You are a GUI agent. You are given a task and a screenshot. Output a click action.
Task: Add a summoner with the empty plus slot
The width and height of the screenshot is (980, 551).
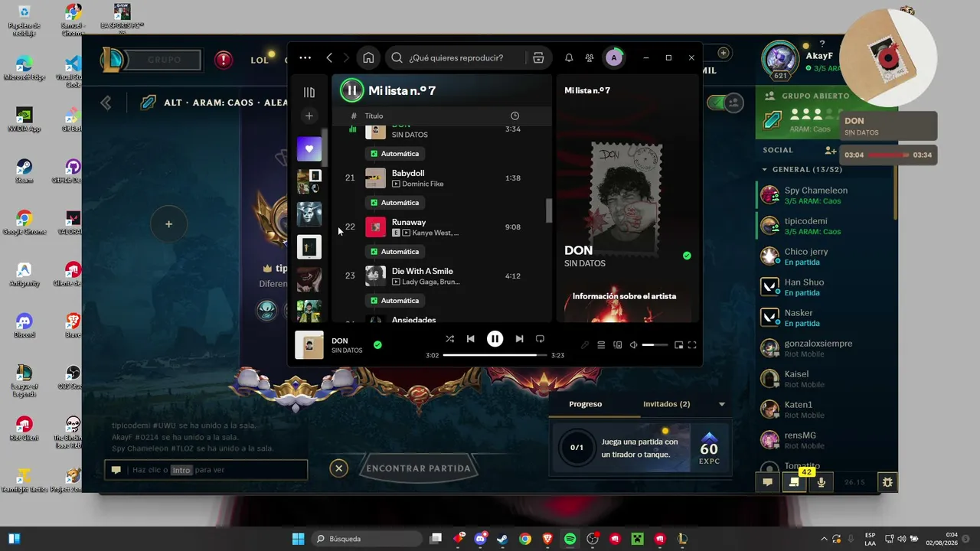tap(168, 224)
